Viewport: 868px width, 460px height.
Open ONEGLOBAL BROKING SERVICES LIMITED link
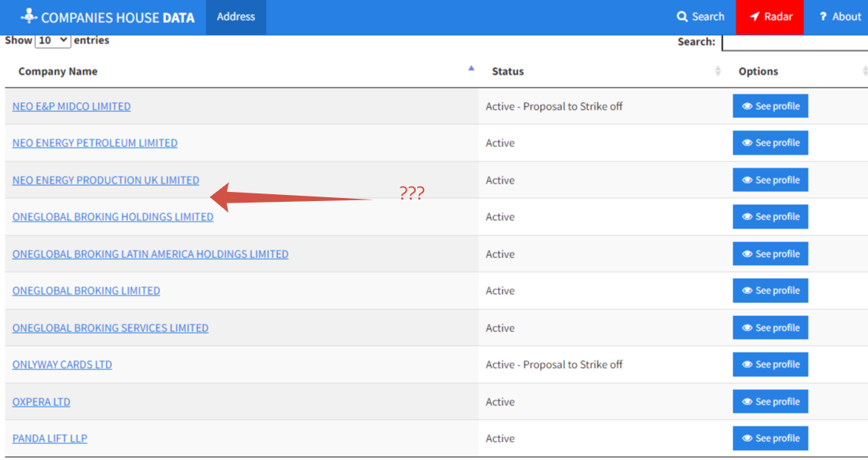(110, 327)
